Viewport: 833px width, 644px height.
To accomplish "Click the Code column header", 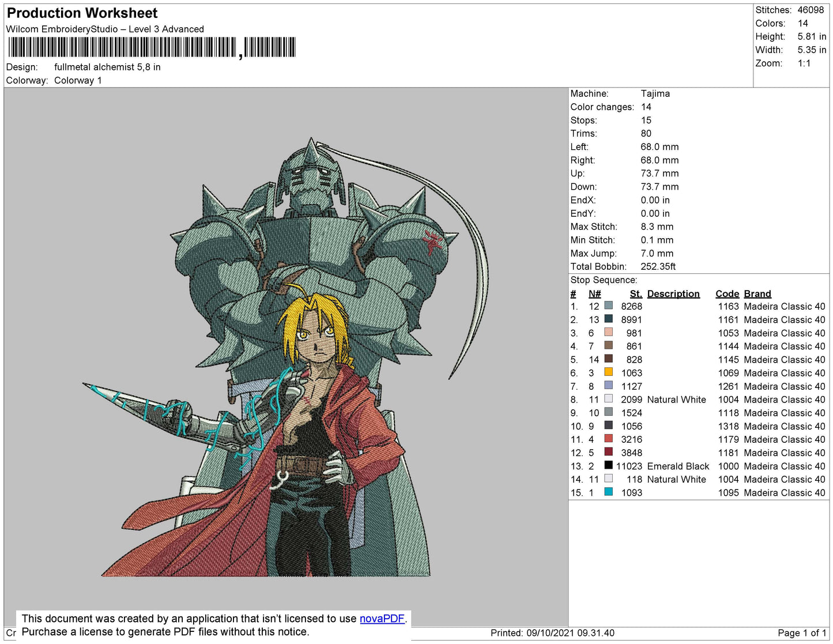I will 727,294.
